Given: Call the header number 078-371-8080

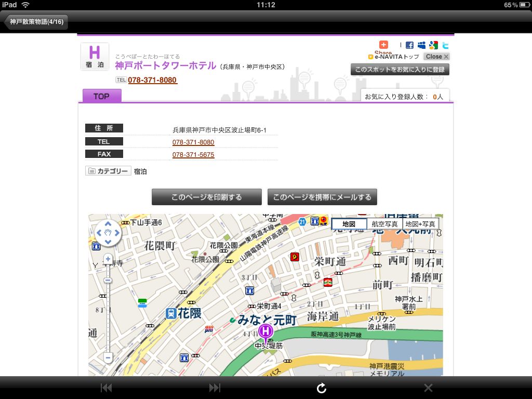Looking at the screenshot, I should click(x=152, y=80).
